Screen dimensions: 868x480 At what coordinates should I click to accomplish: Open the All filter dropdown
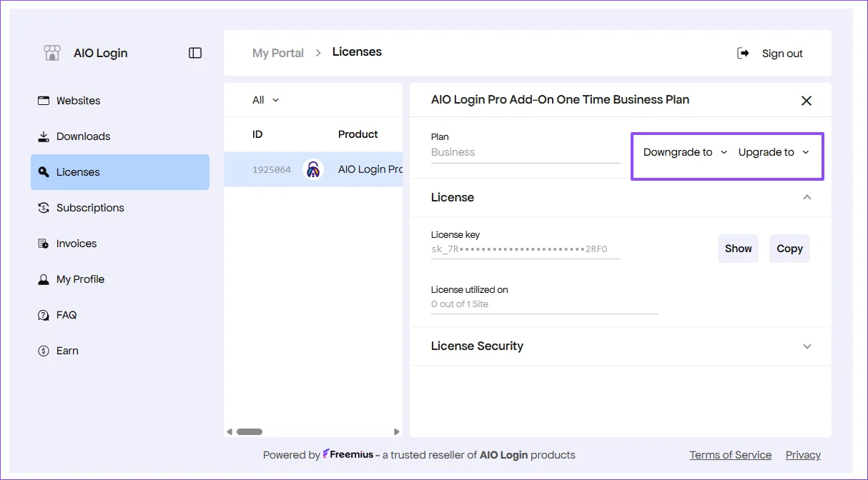[x=266, y=100]
